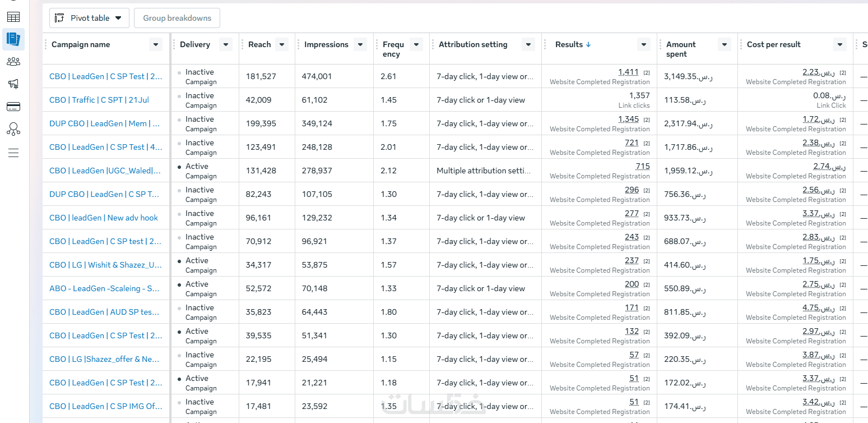The height and width of the screenshot is (423, 868).
Task: Click the highlighted Ads Reporting sidebar icon
Action: click(13, 39)
